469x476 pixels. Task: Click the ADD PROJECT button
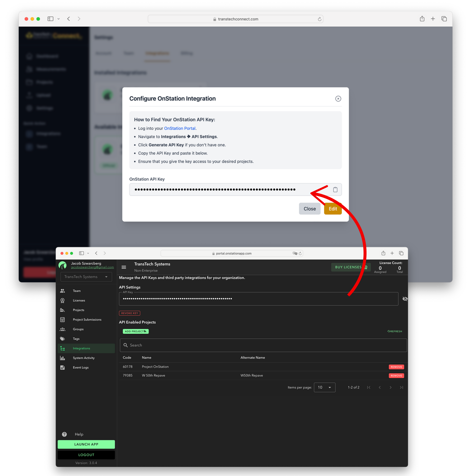(135, 331)
